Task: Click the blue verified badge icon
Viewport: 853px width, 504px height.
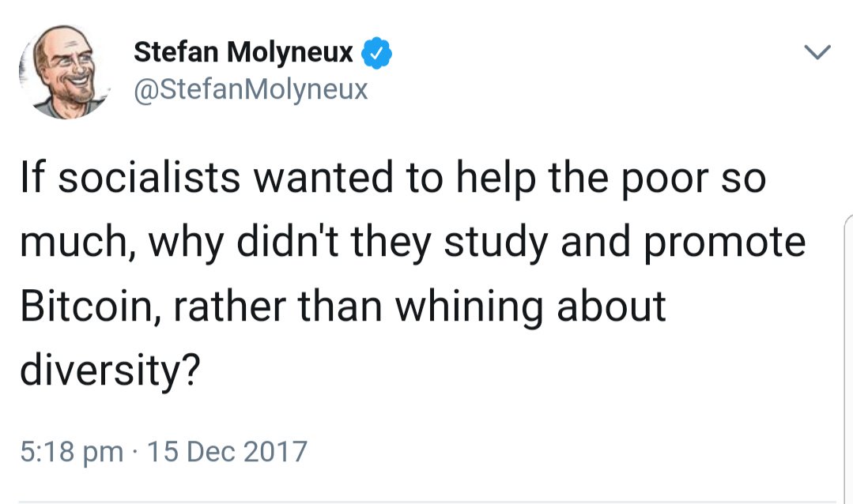Action: pos(376,55)
